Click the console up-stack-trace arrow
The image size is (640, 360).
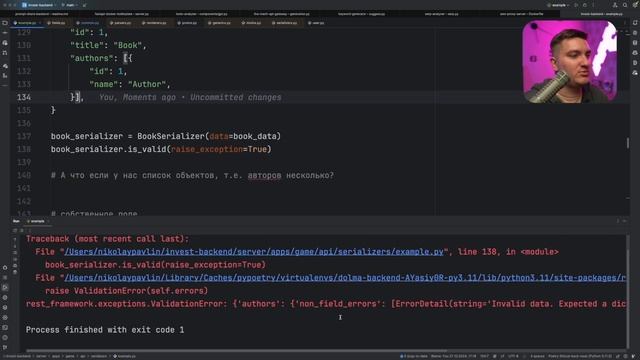[15, 240]
